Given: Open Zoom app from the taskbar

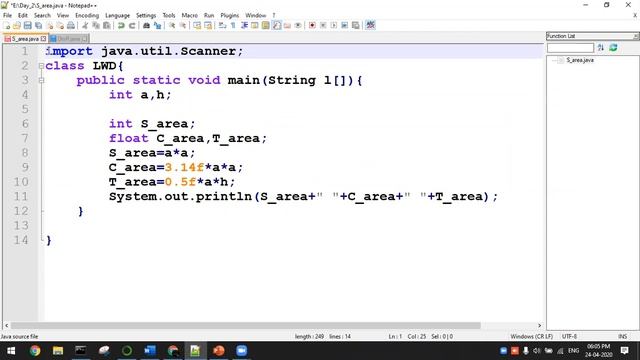Looking at the screenshot, I should pos(242,351).
